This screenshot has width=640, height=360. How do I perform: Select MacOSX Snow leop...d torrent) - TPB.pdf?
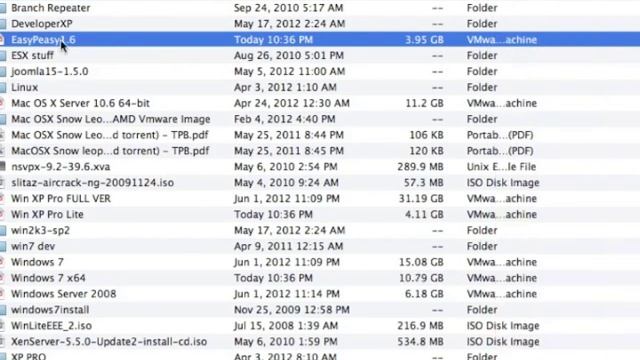(x=110, y=151)
